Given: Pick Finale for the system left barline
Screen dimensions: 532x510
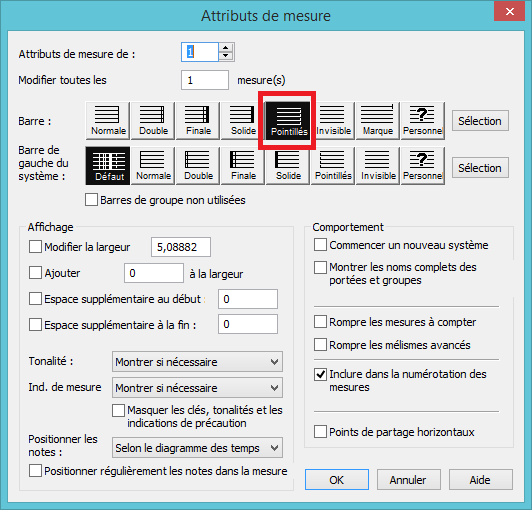Looking at the screenshot, I should [243, 166].
